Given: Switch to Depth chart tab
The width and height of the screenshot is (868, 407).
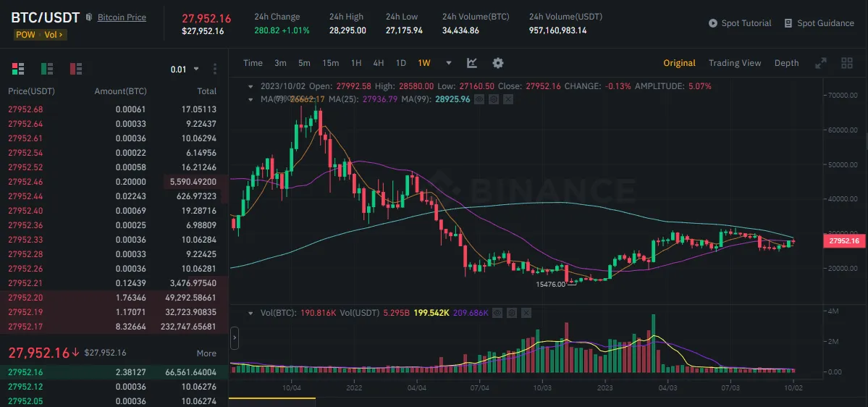Looking at the screenshot, I should 786,63.
